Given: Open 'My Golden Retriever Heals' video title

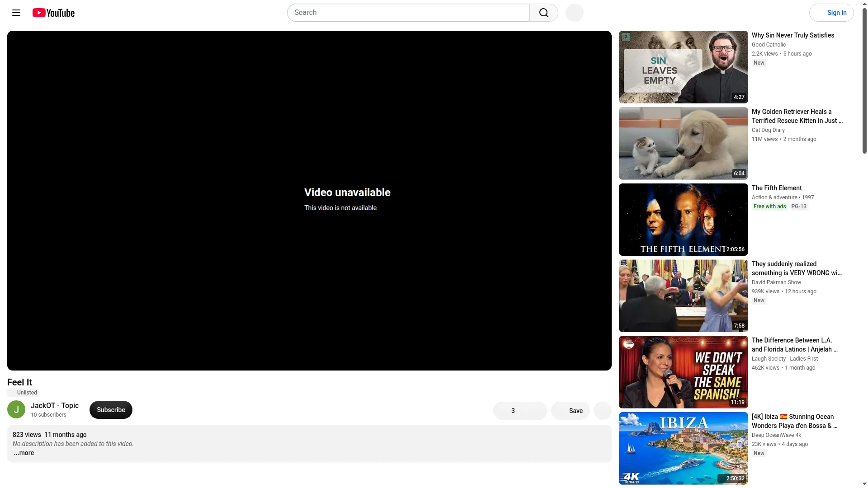Looking at the screenshot, I should pyautogui.click(x=797, y=116).
